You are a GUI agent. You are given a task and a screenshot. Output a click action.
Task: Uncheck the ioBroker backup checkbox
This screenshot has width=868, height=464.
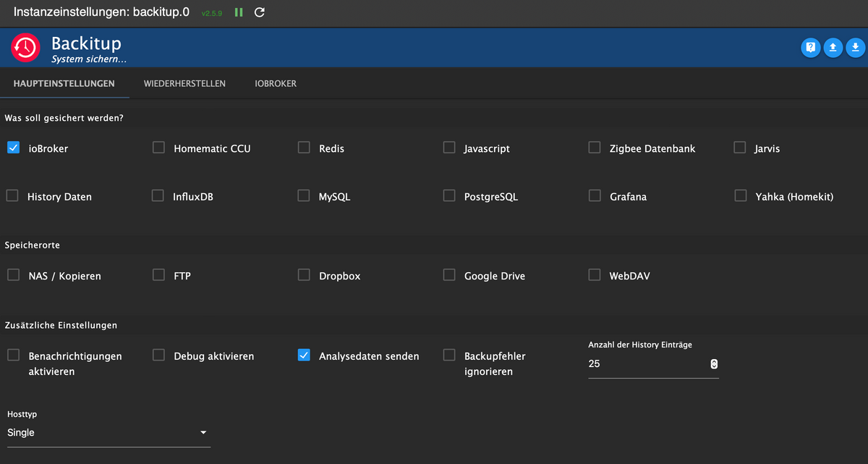tap(13, 148)
